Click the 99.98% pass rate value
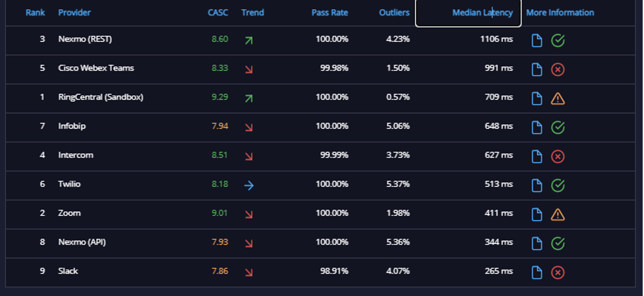The width and height of the screenshot is (644, 296). 334,68
